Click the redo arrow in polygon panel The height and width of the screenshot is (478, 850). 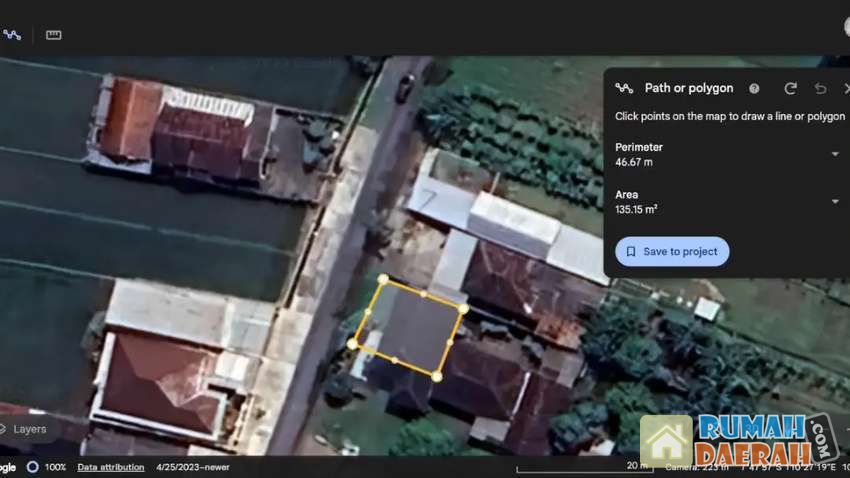790,88
